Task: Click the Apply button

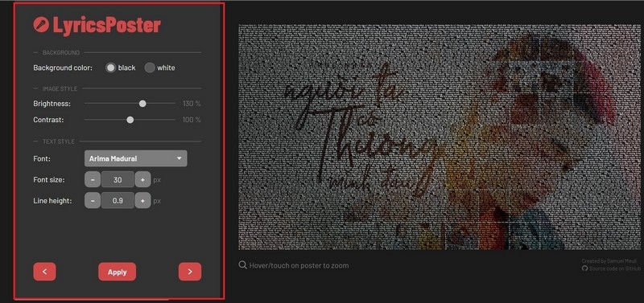Action: 117,272
